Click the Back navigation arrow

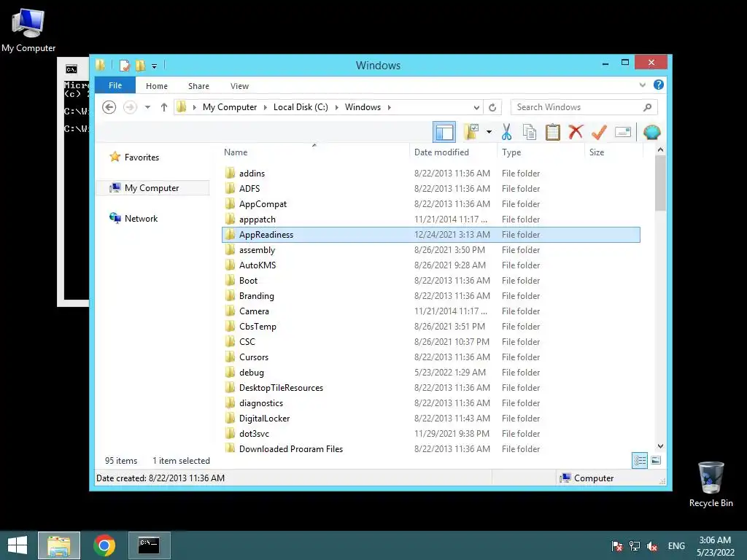pyautogui.click(x=109, y=107)
